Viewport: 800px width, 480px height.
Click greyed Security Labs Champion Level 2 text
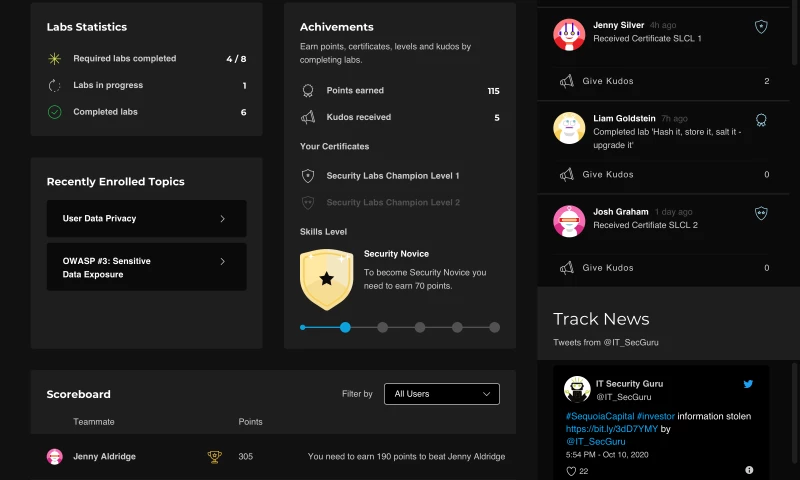click(393, 203)
